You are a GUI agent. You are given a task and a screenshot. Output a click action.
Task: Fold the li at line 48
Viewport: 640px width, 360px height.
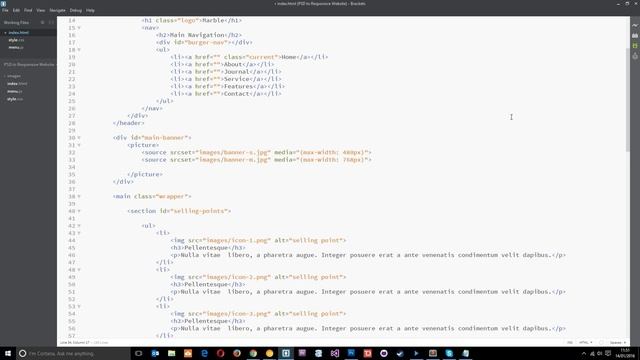(x=79, y=270)
